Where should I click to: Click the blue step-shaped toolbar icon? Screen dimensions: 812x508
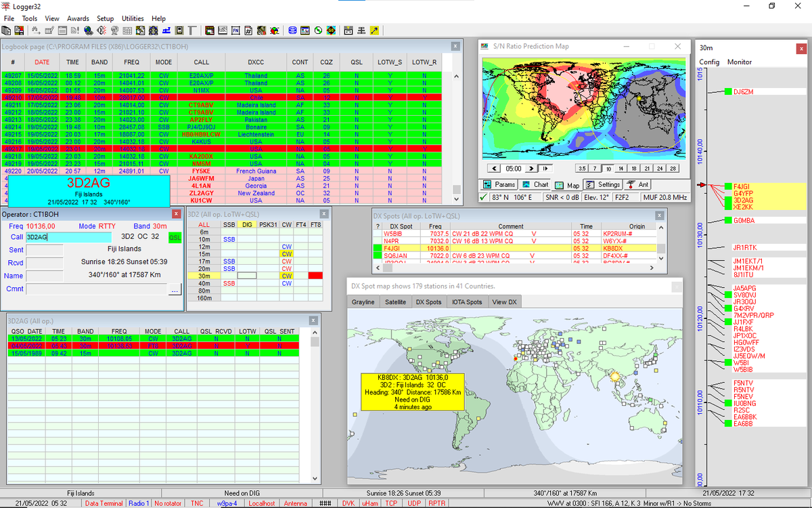[x=166, y=30]
